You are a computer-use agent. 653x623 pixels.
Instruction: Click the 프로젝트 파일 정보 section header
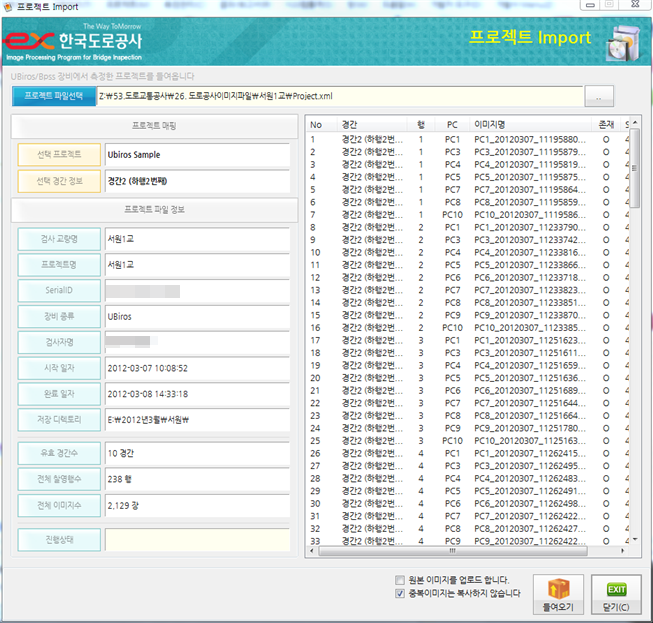click(x=155, y=209)
